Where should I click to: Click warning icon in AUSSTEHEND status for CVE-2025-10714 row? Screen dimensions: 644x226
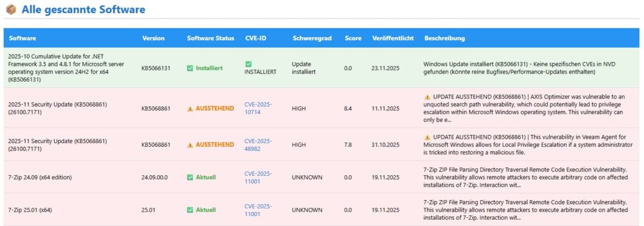pyautogui.click(x=190, y=109)
